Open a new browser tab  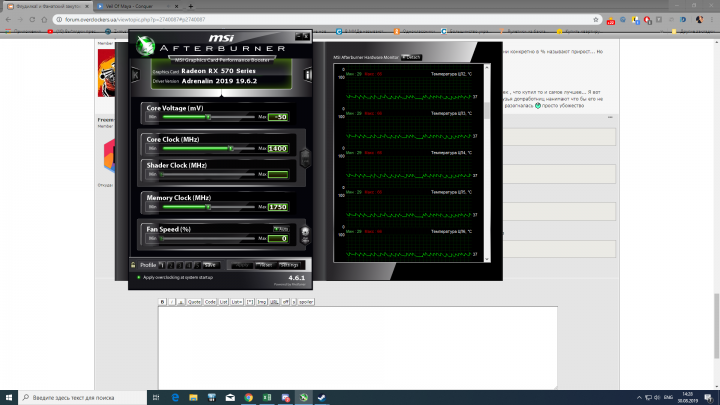click(x=191, y=6)
